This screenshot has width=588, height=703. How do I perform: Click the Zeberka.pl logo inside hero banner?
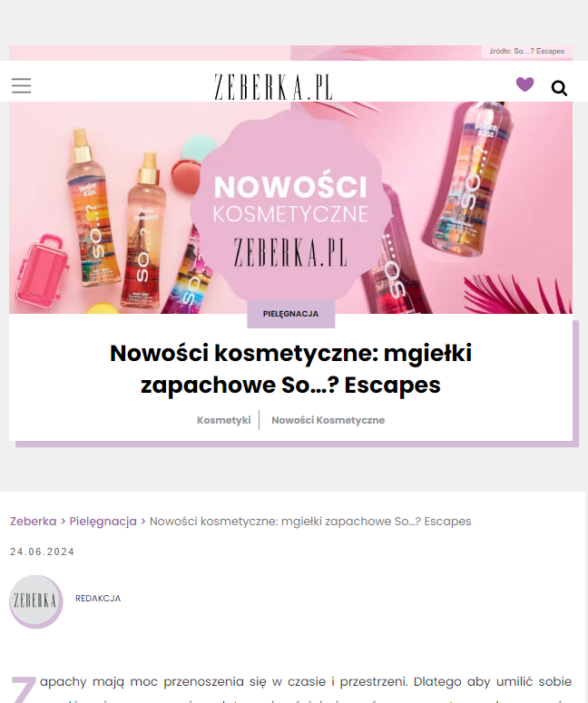click(x=290, y=252)
